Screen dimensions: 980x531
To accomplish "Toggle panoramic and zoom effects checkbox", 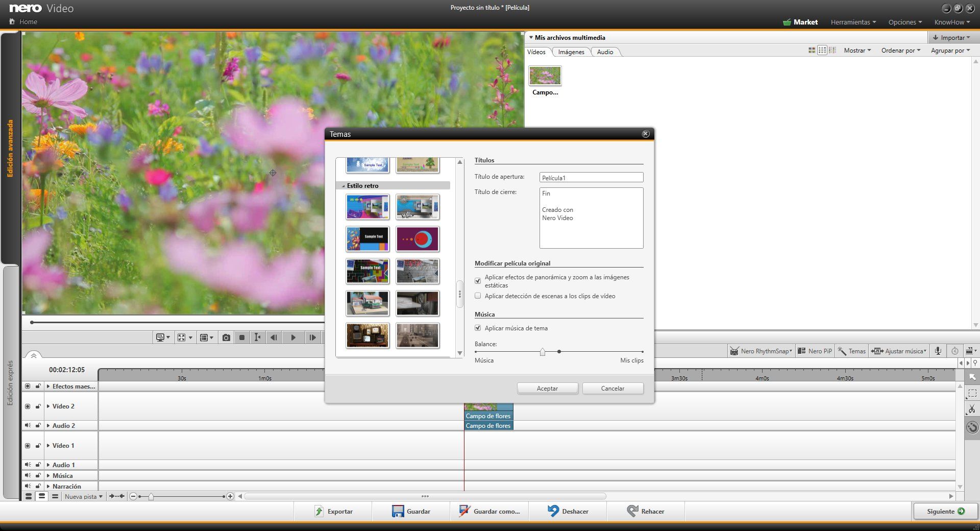I will [x=478, y=281].
